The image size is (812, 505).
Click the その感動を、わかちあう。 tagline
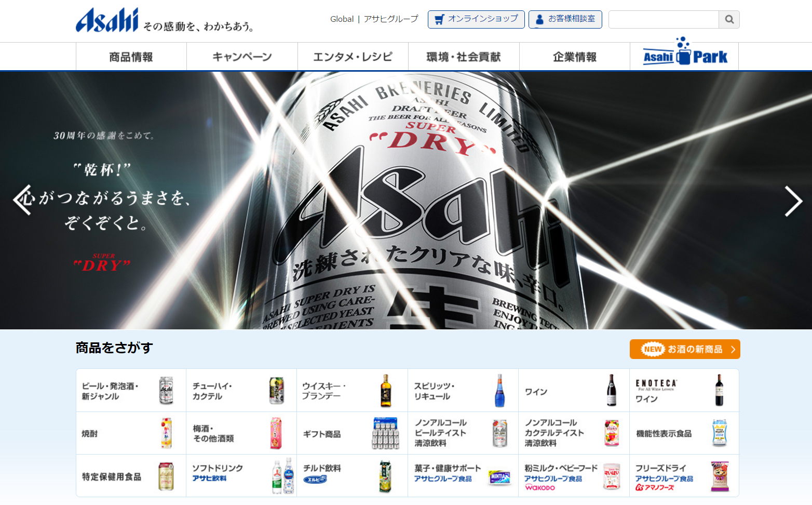point(199,26)
